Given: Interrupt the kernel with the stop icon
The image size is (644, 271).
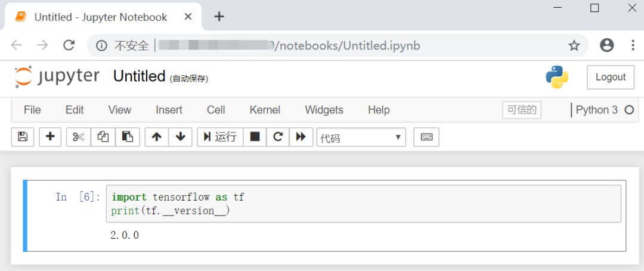Looking at the screenshot, I should tap(255, 137).
